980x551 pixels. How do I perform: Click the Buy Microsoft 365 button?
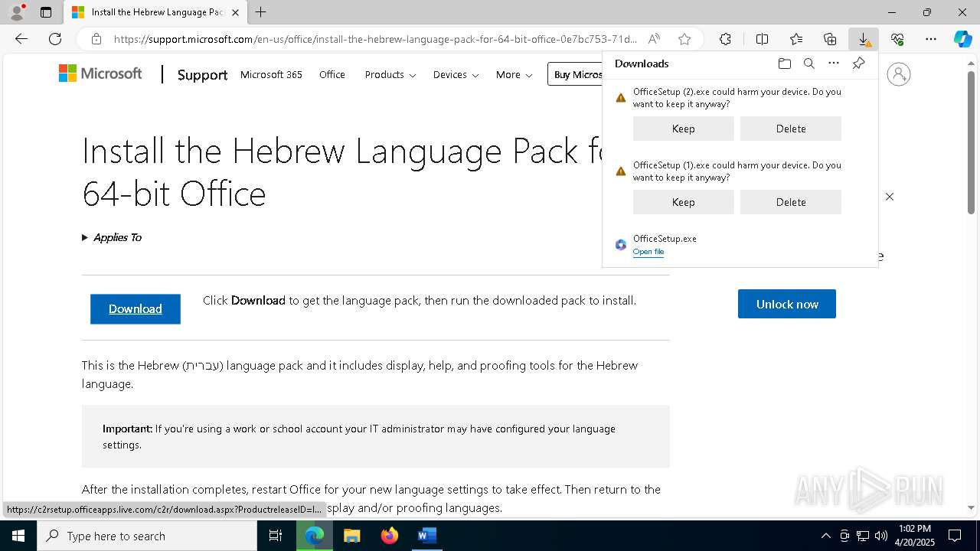576,74
